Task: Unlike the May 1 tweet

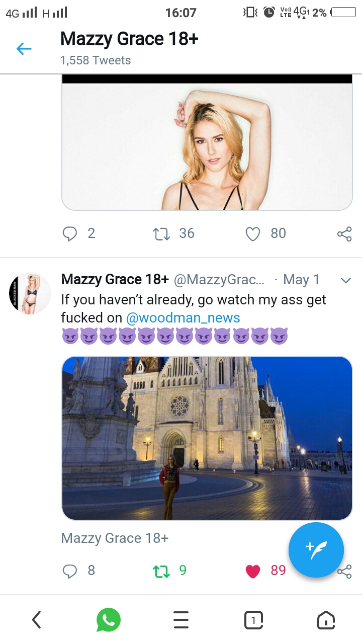Action: 253,571
